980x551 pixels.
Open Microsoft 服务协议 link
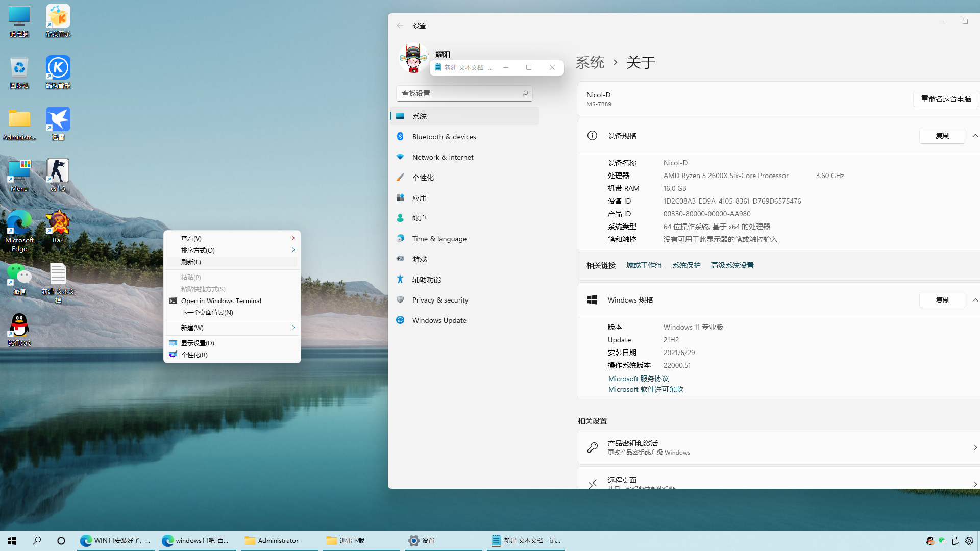tap(639, 379)
